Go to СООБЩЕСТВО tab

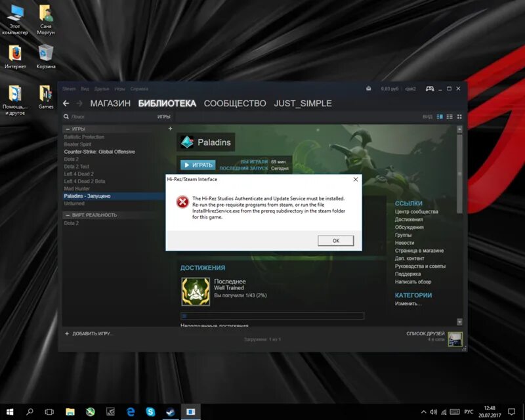coord(235,103)
